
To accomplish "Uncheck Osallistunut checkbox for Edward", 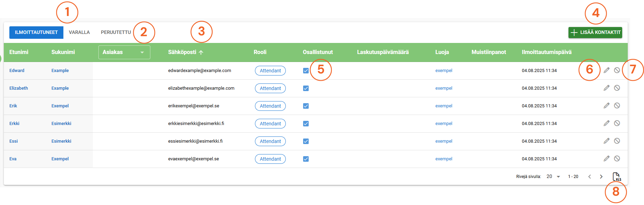I will tap(306, 71).
